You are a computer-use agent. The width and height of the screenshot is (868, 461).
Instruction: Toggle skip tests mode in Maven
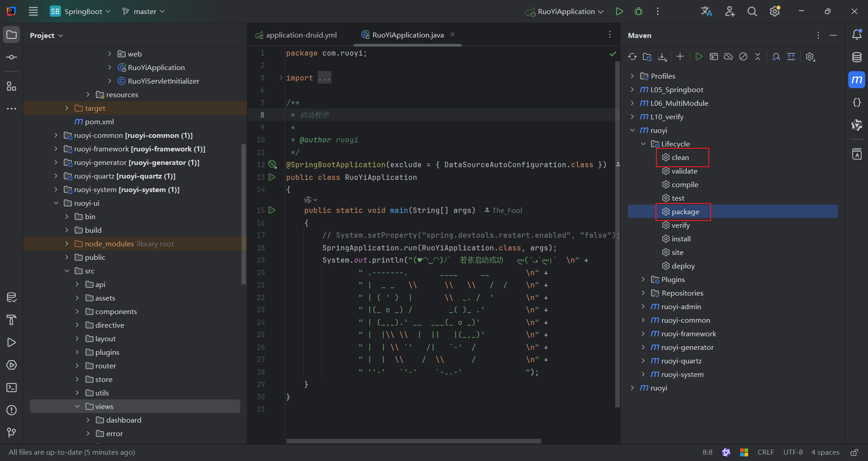[743, 56]
